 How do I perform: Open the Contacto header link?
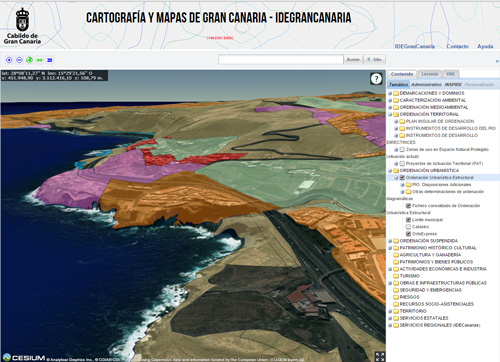pos(458,46)
